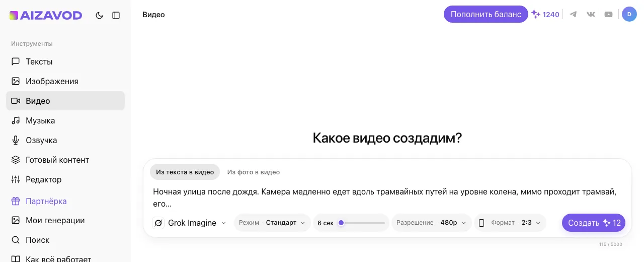644x262 pixels.
Task: Open the Разрешение 480p dropdown
Action: 432,223
